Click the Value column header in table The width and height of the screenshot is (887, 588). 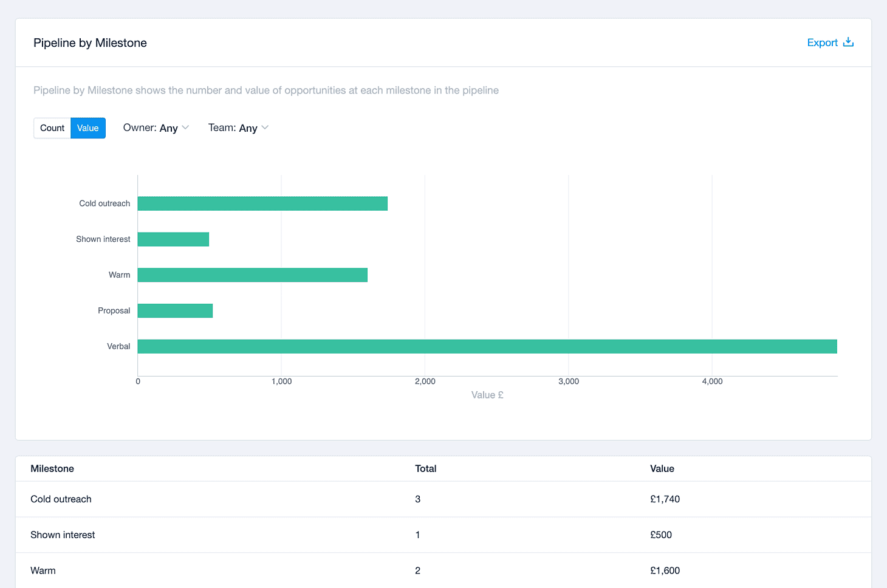(662, 468)
